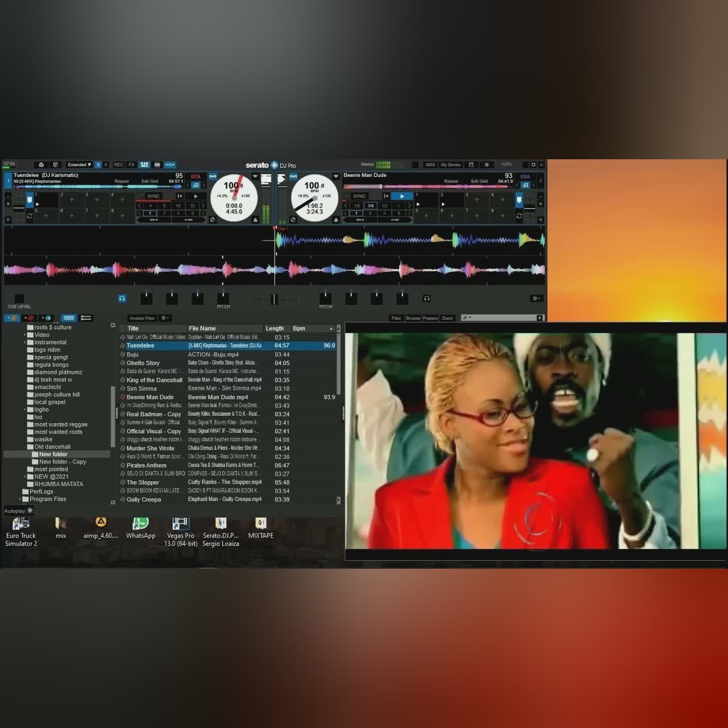Open Analyze Files options gear dropdown

(x=165, y=318)
